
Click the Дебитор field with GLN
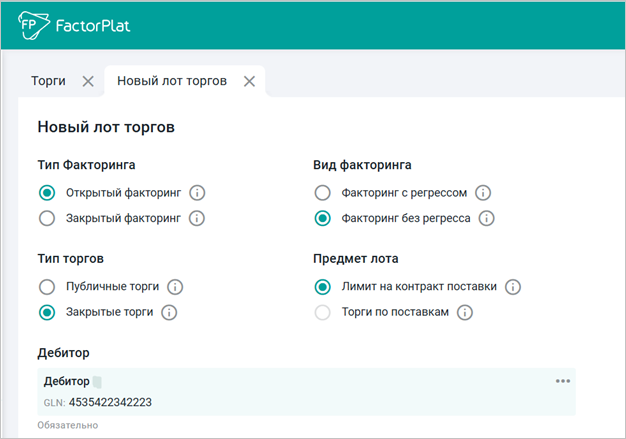(300, 392)
